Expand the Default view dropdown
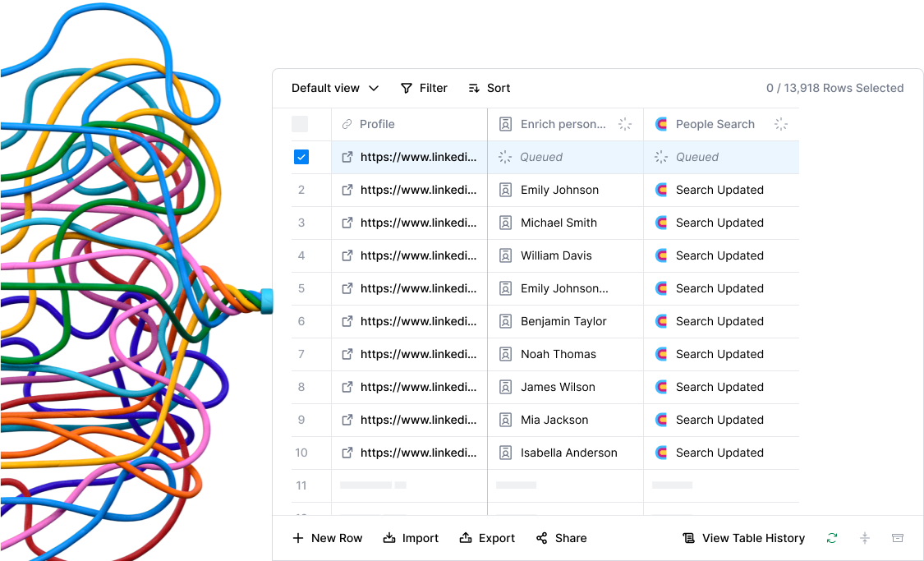The height and width of the screenshot is (561, 924). pos(335,88)
